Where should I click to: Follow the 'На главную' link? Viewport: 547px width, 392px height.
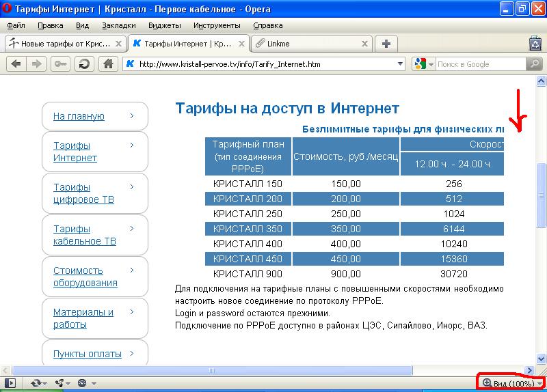[x=79, y=116]
